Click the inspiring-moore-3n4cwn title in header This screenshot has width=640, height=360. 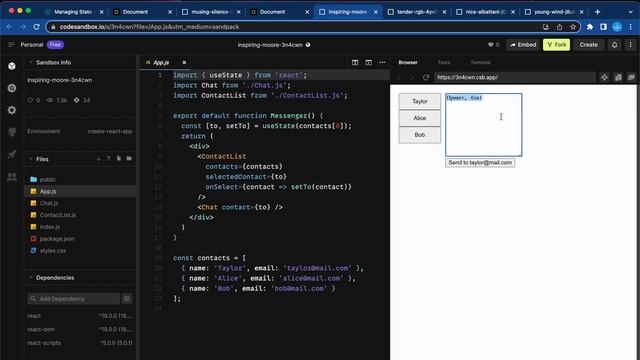point(270,44)
